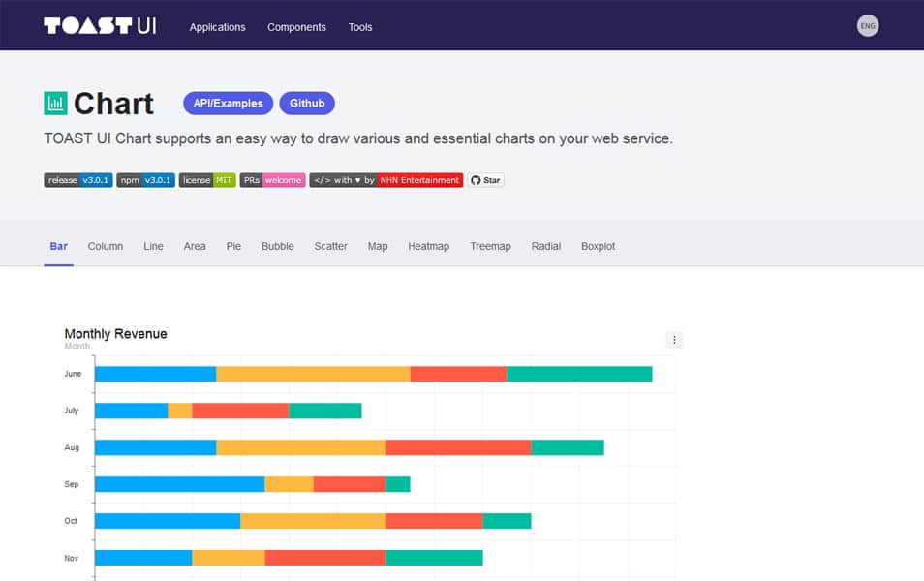This screenshot has width=924, height=581.
Task: Click the PRs welcome badge
Action: click(272, 180)
